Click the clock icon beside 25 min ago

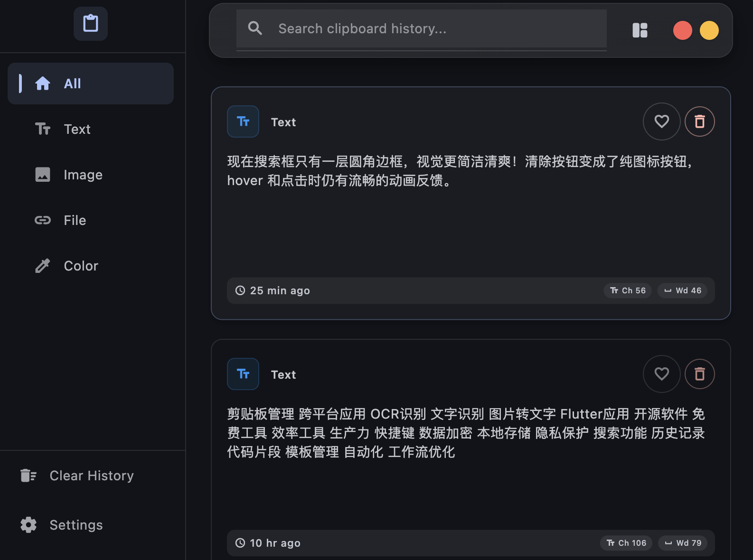(x=240, y=290)
